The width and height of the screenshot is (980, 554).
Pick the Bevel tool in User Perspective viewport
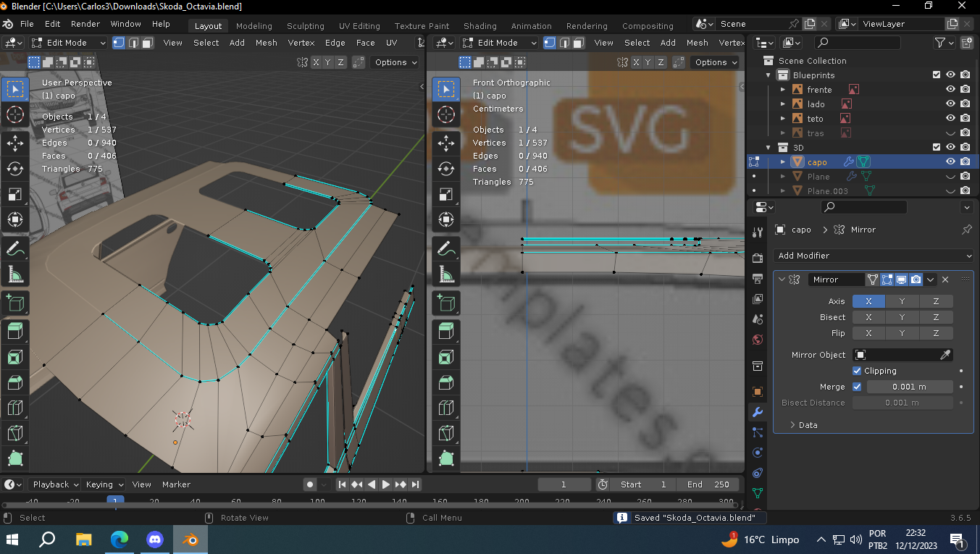14,382
